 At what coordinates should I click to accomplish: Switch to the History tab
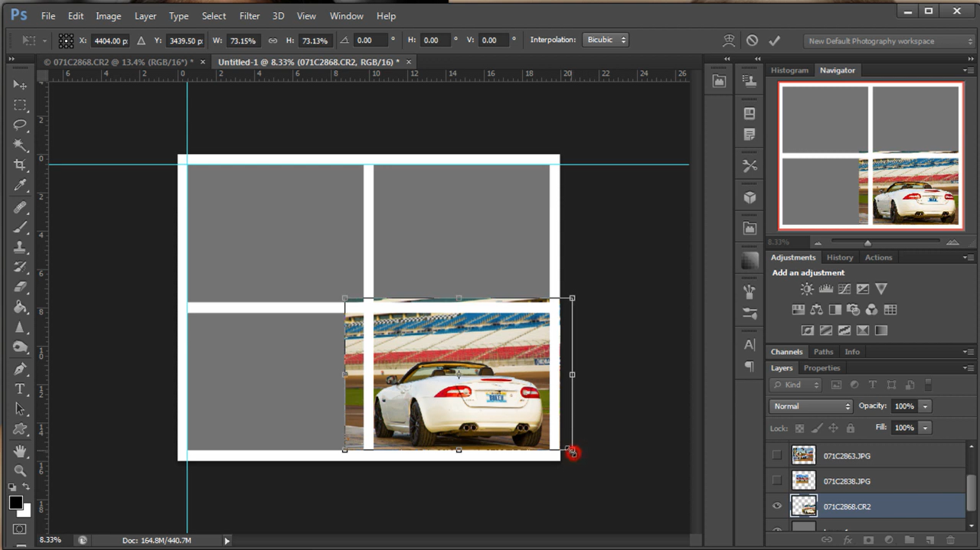coord(839,257)
